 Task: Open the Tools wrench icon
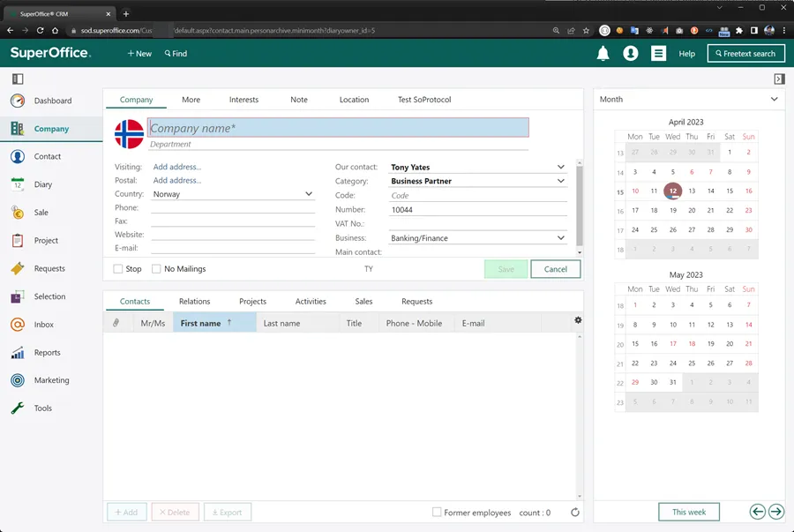click(18, 408)
